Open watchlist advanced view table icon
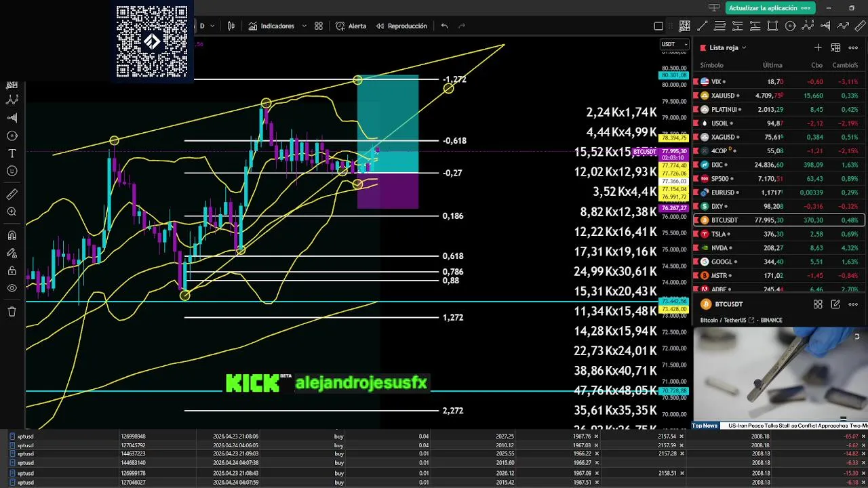 click(835, 47)
